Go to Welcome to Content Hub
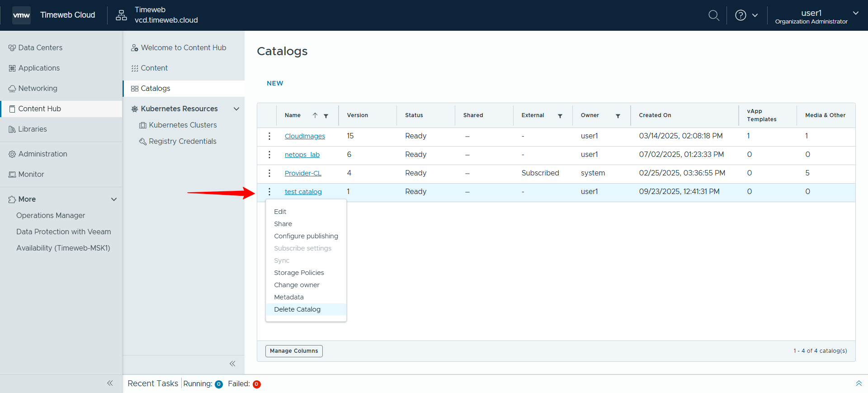The width and height of the screenshot is (868, 393). 184,48
